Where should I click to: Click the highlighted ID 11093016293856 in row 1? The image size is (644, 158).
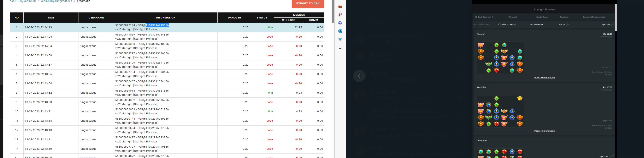tap(157, 25)
